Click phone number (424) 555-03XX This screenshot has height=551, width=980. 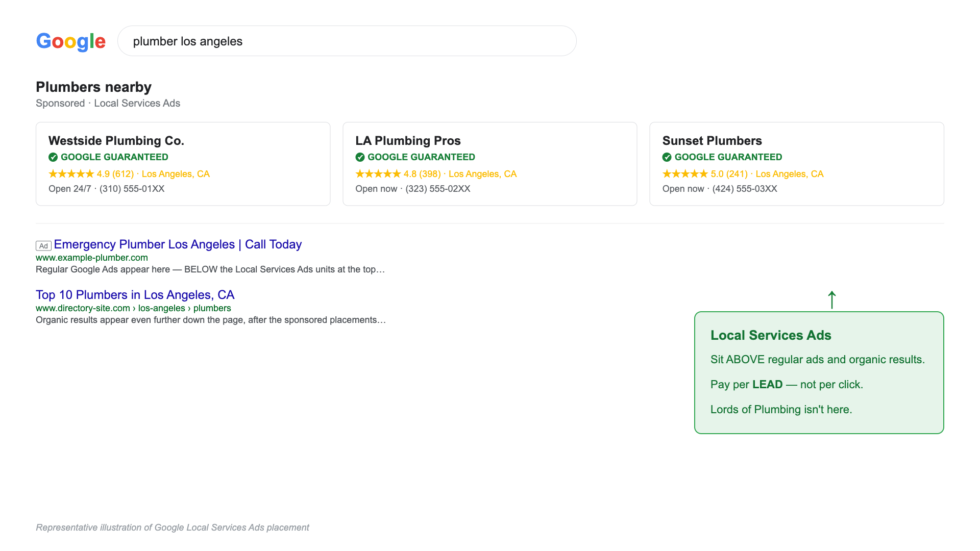point(745,189)
